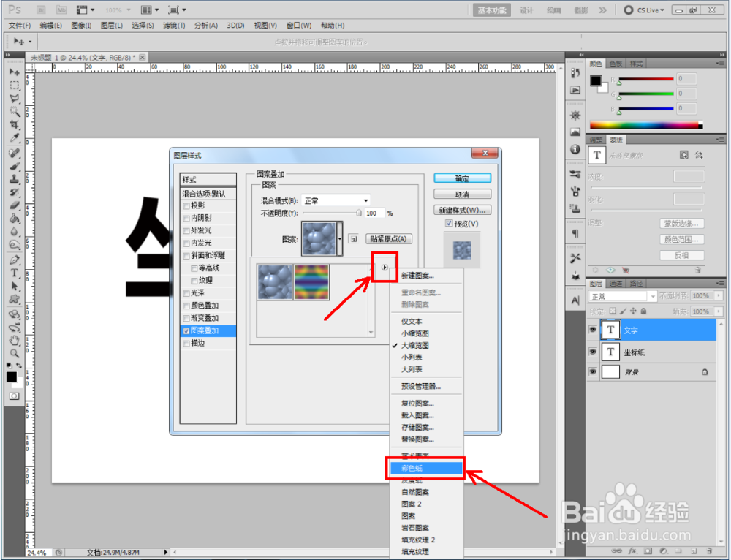This screenshot has width=731, height=560.
Task: Open the blending mode dropdown in Layers panel
Action: coord(653,296)
